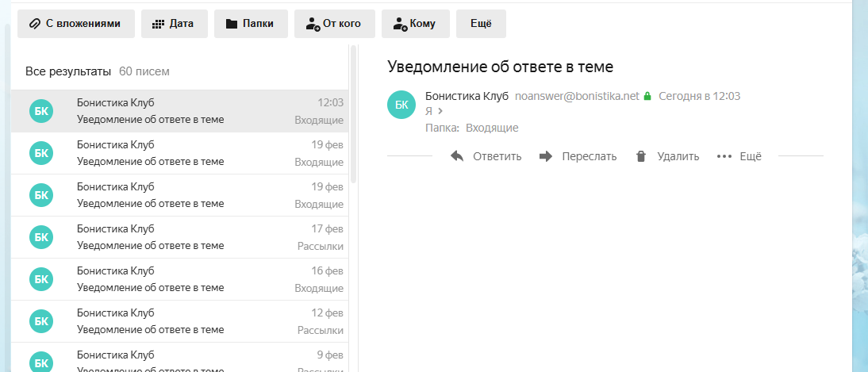
Task: Filter results by 'С вложениями' attachments
Action: pyautogui.click(x=75, y=24)
